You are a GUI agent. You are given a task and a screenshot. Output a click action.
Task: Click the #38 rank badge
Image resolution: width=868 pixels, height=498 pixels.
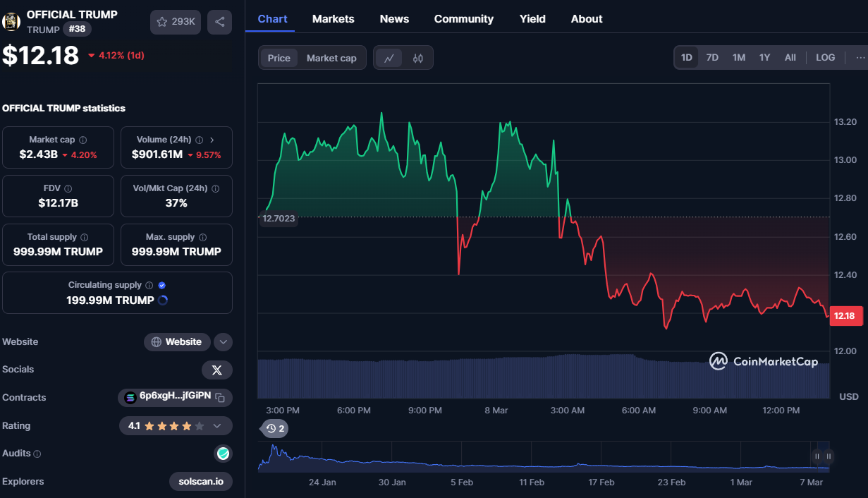pyautogui.click(x=77, y=29)
